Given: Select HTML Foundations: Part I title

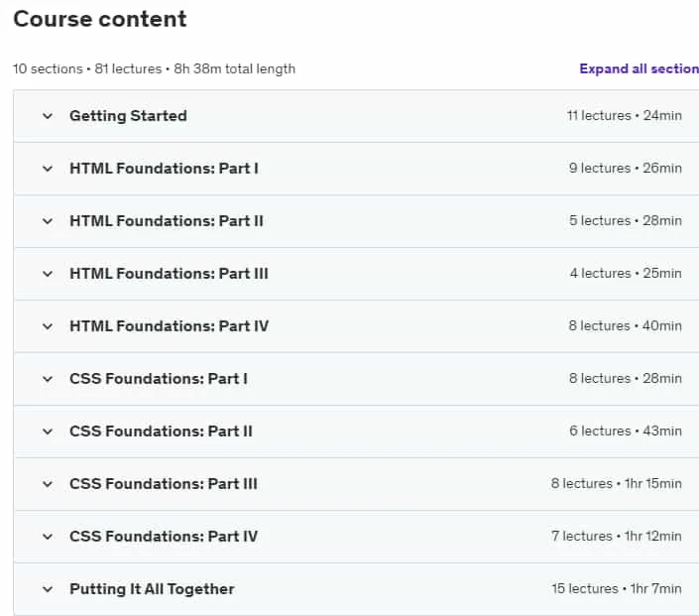Looking at the screenshot, I should (164, 169).
